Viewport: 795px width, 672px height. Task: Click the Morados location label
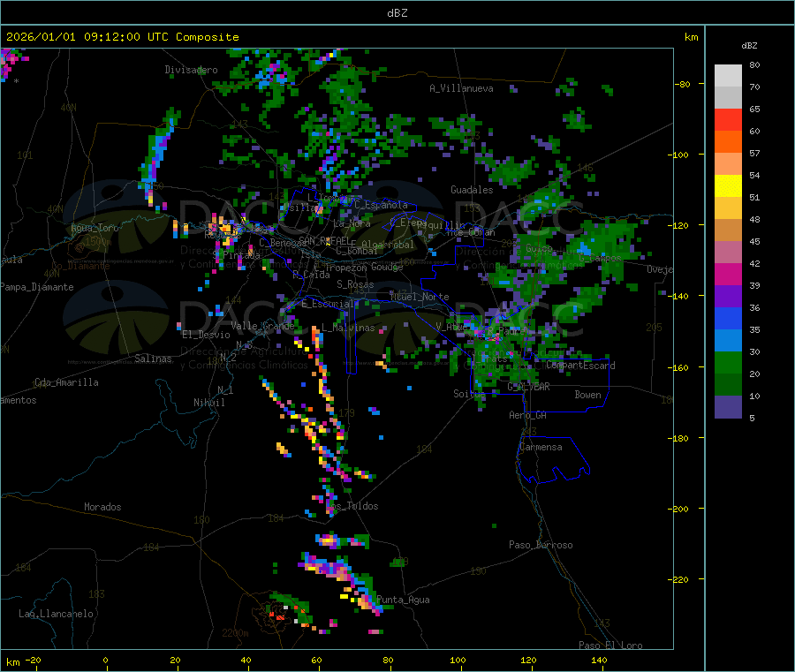point(102,507)
